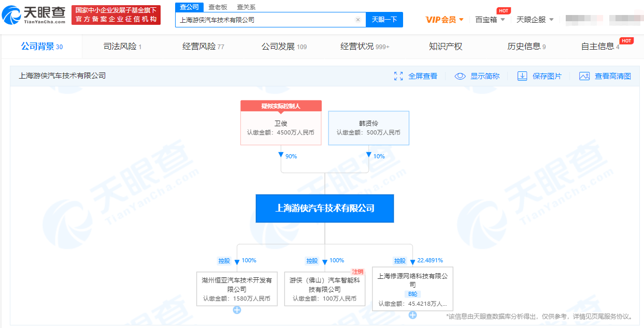The width and height of the screenshot is (644, 328).
Task: Open the 天眼企服 dropdown menu
Action: click(x=535, y=20)
